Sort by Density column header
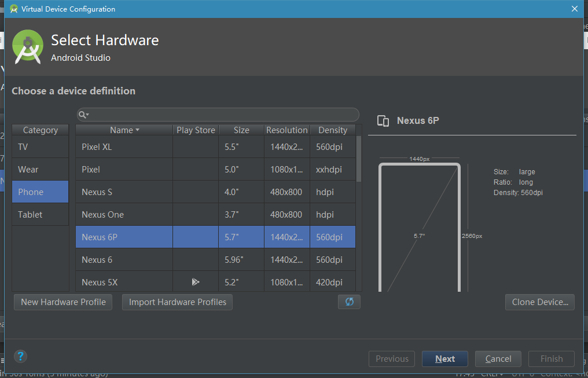Screen dimensions: 588x378 333,130
